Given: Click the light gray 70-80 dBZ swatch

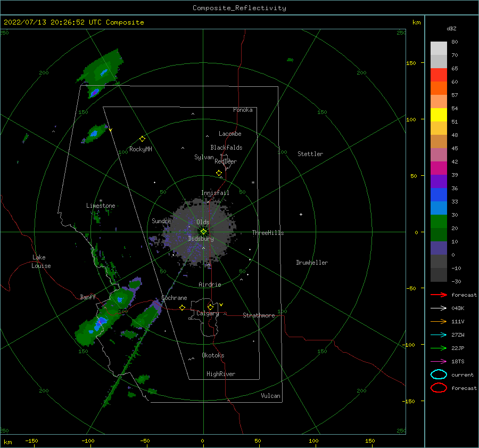Looking at the screenshot, I should [439, 48].
